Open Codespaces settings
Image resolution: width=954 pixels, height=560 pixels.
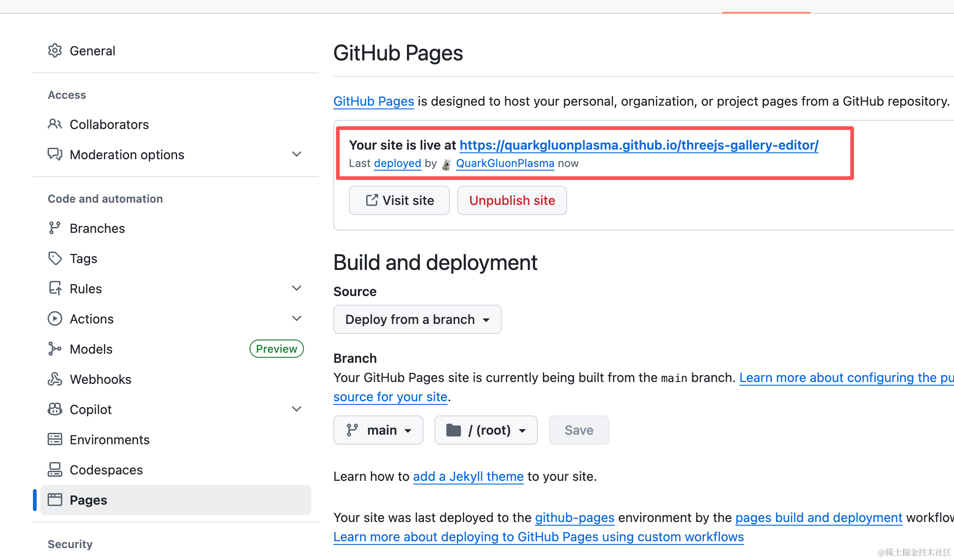click(176, 470)
